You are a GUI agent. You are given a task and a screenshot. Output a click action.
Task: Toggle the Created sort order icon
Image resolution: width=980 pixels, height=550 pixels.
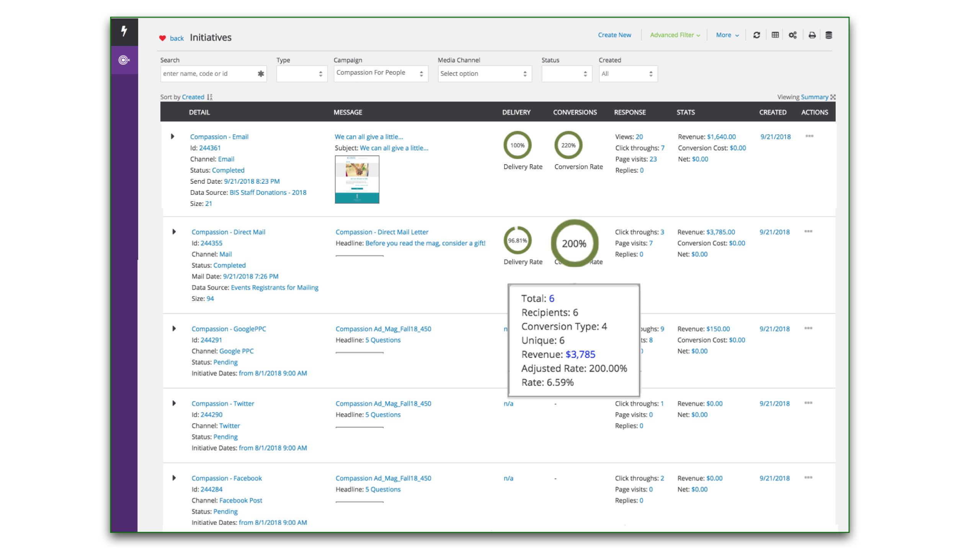tap(210, 97)
